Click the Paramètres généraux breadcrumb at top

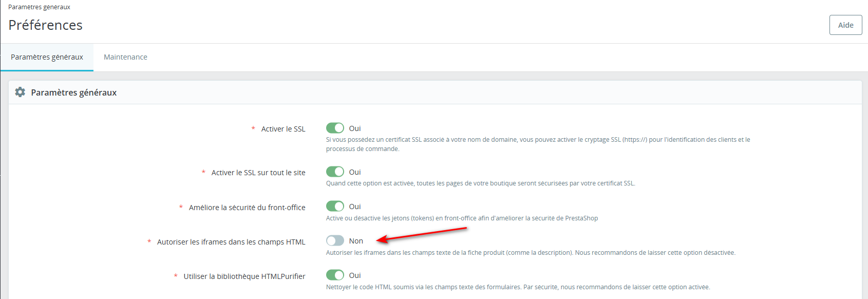point(39,7)
